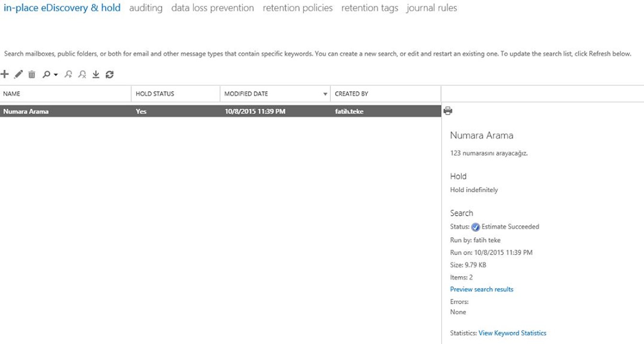Click the Errors: label
Image resolution: width=644 pixels, height=344 pixels.
(x=459, y=302)
